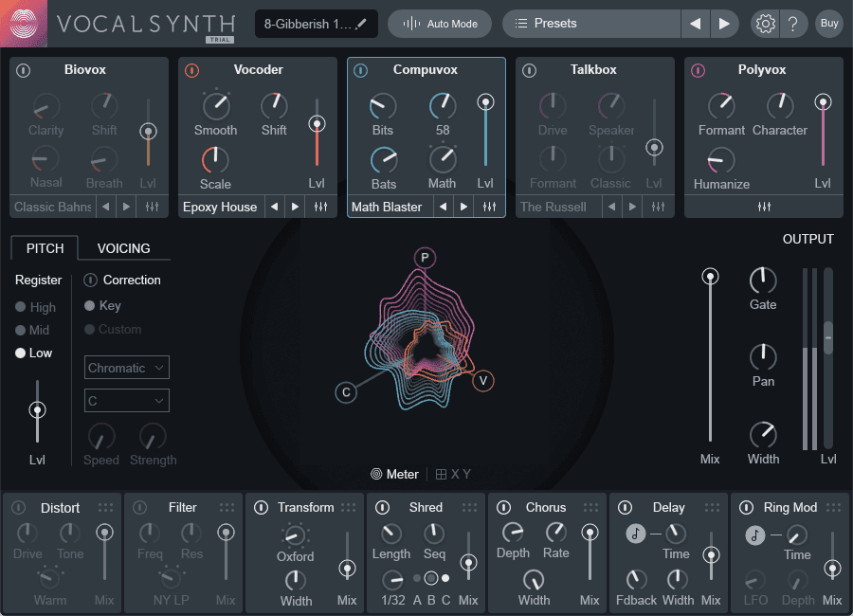Screen dimensions: 853x616
Task: Edit preset name with pencil icon
Action: coord(361,24)
